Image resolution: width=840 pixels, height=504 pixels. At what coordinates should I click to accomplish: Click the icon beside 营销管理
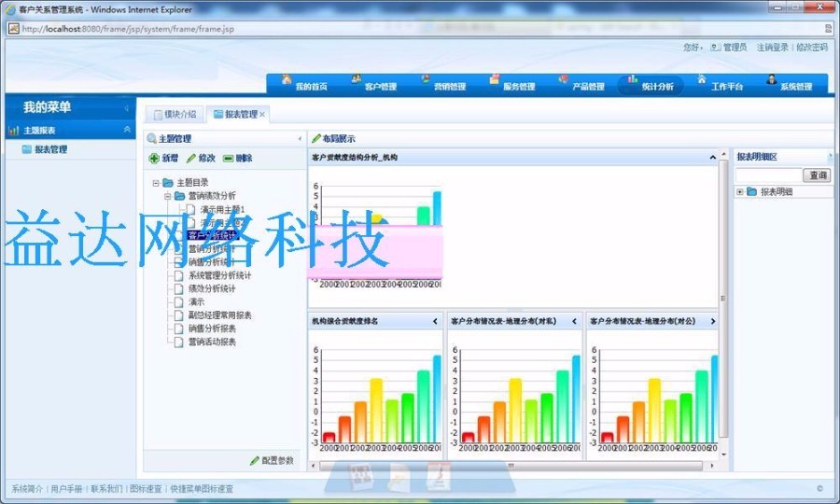[426, 79]
